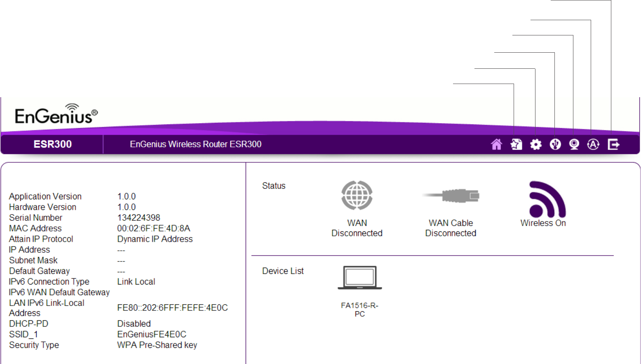This screenshot has width=641, height=364.
Task: Click the 'WAN Disconnected' status text
Action: tap(357, 228)
